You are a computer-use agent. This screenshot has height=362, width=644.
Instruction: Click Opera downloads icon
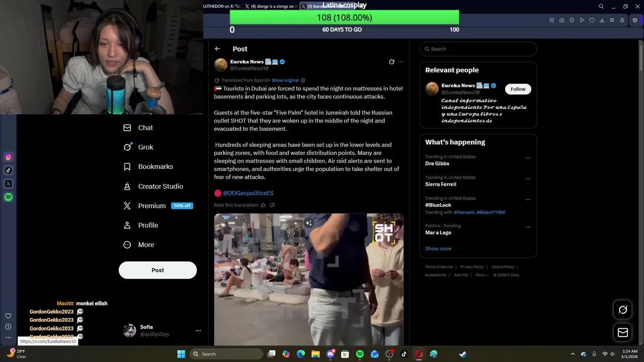coord(602,20)
